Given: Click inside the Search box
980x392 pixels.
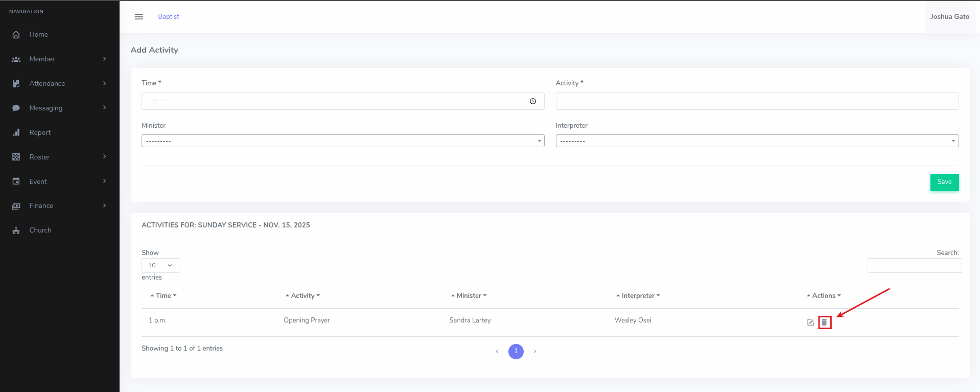Looking at the screenshot, I should pyautogui.click(x=914, y=266).
